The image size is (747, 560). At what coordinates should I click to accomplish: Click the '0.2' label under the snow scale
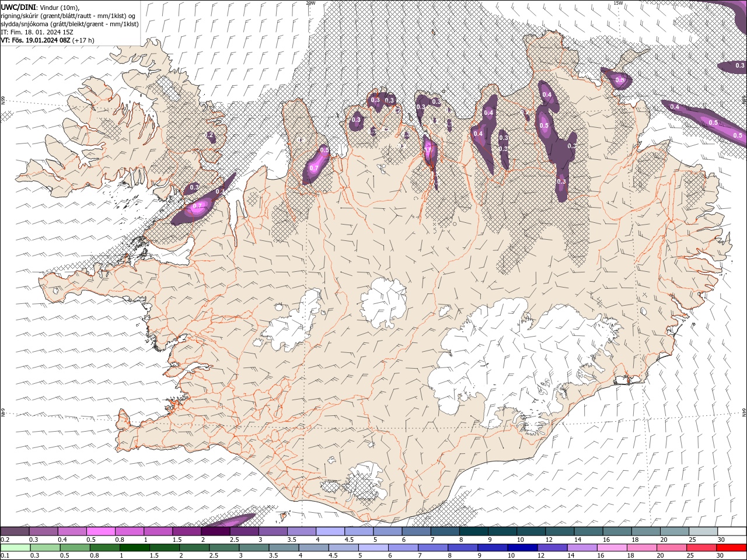point(5,540)
